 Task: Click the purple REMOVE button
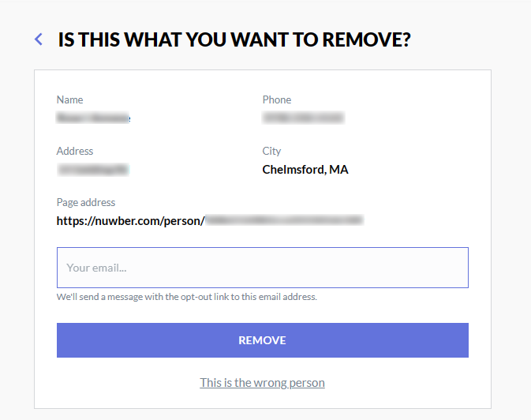[x=263, y=340]
